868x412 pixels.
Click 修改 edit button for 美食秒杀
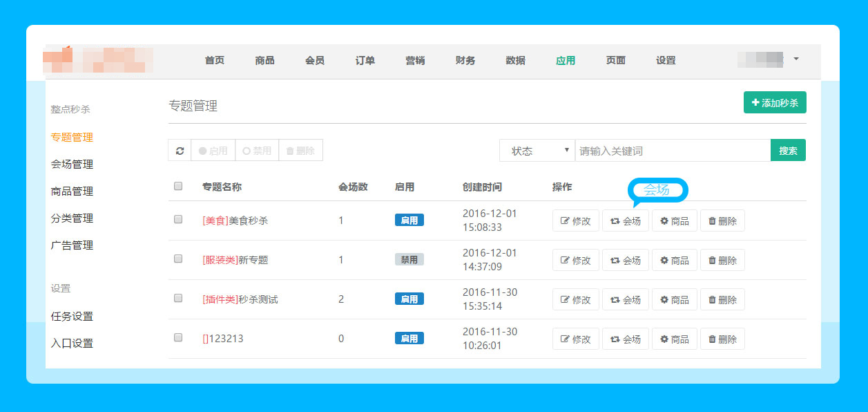[575, 221]
